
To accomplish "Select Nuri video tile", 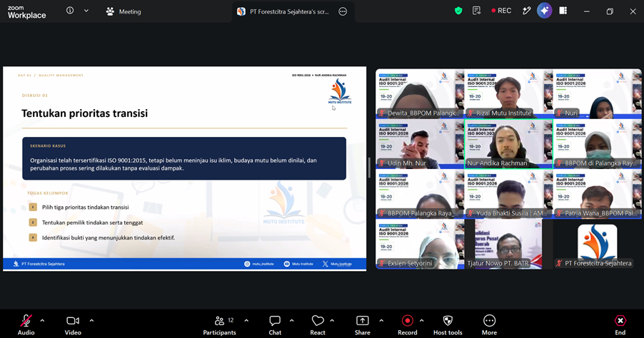I will [x=597, y=93].
